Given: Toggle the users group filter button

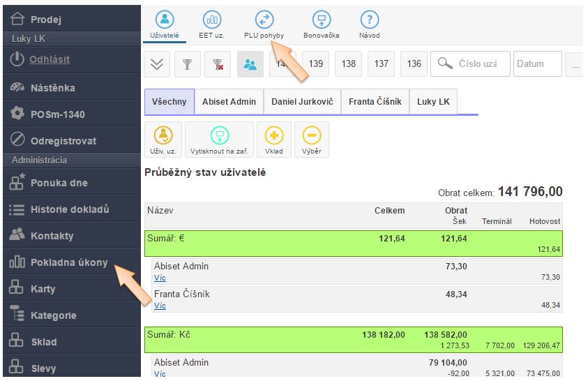Looking at the screenshot, I should pyautogui.click(x=250, y=64).
